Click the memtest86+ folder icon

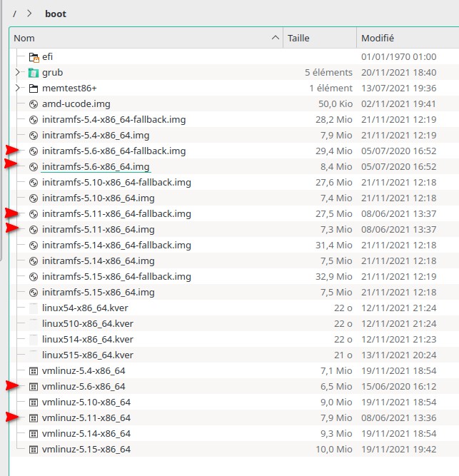pyautogui.click(x=34, y=88)
